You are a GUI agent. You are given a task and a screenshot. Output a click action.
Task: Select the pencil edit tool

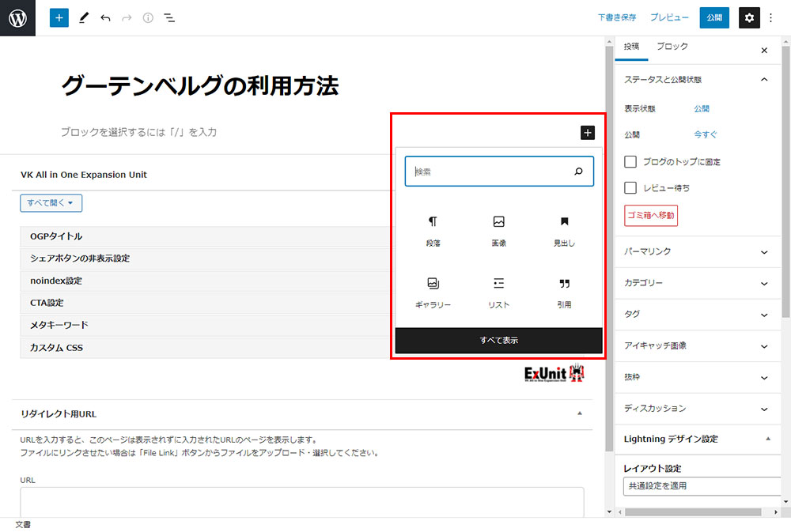(84, 17)
